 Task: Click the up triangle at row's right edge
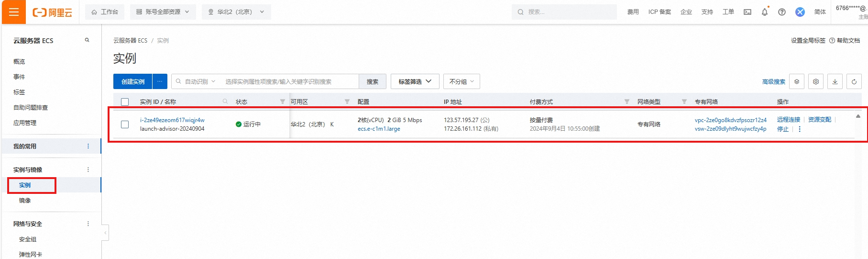click(858, 116)
